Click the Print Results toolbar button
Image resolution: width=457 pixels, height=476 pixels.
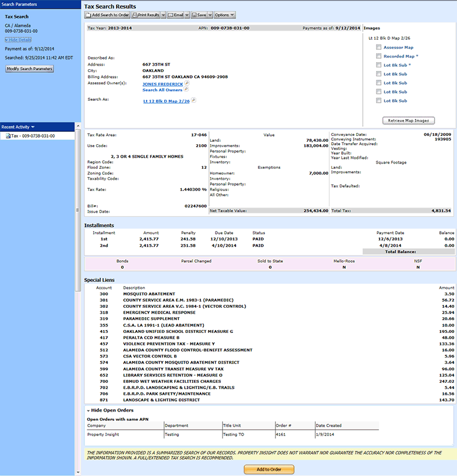(145, 15)
